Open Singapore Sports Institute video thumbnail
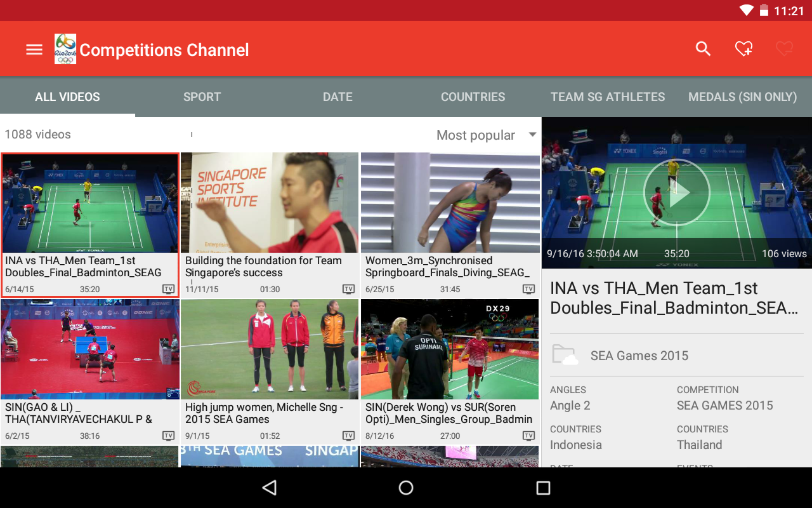The image size is (812, 508). [x=270, y=203]
